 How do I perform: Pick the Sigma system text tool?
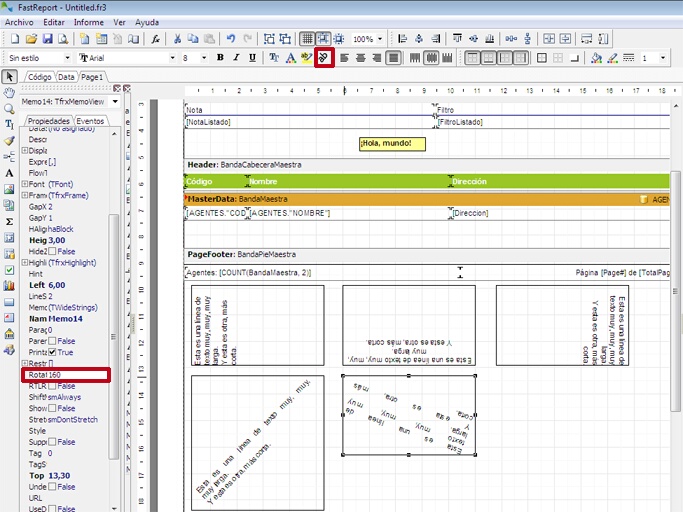coord(9,221)
